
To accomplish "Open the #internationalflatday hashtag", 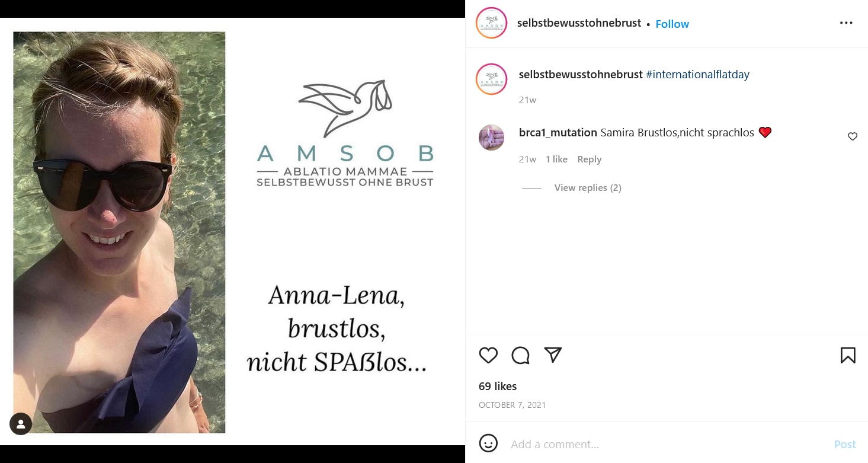I will coord(697,74).
